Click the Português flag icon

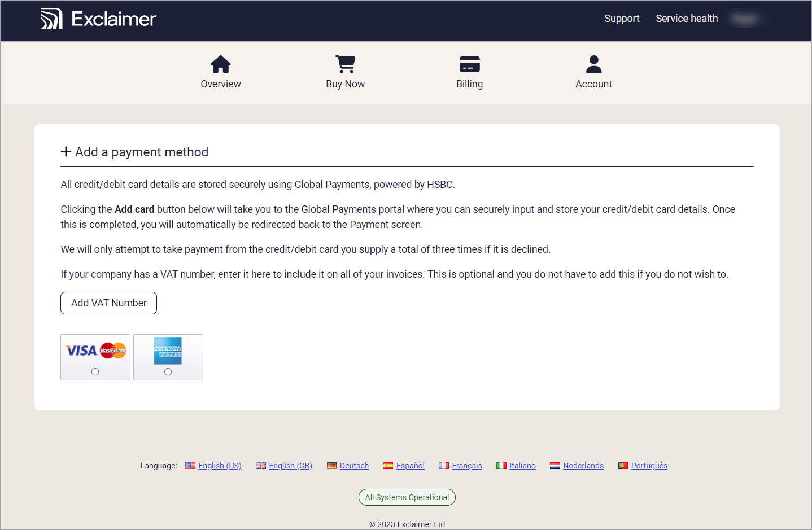623,466
